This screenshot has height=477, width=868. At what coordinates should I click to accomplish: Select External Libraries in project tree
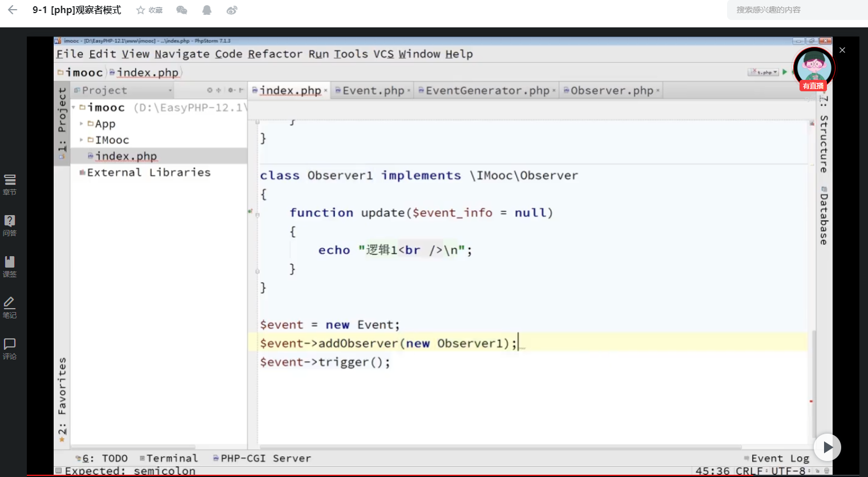pyautogui.click(x=148, y=172)
